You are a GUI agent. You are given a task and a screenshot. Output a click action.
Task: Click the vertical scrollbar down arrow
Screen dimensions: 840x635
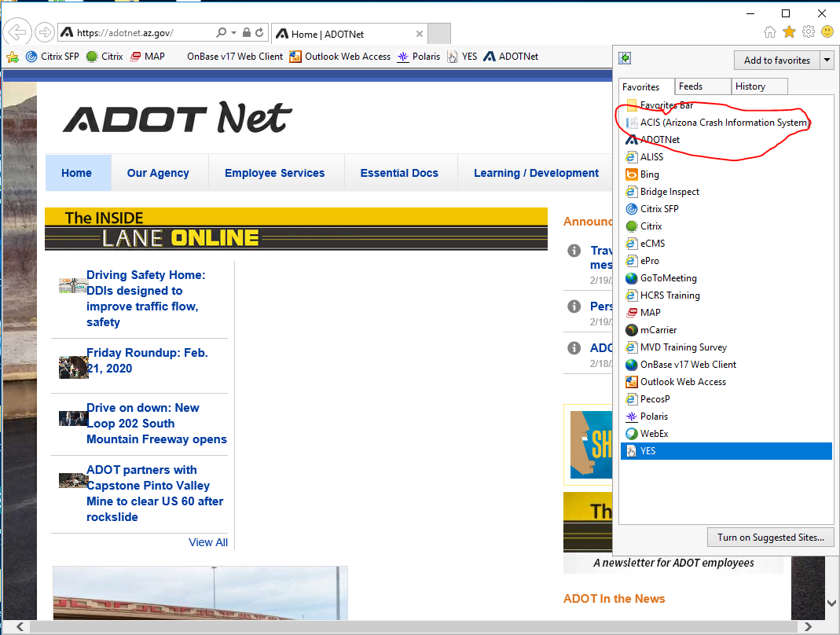pos(831,603)
